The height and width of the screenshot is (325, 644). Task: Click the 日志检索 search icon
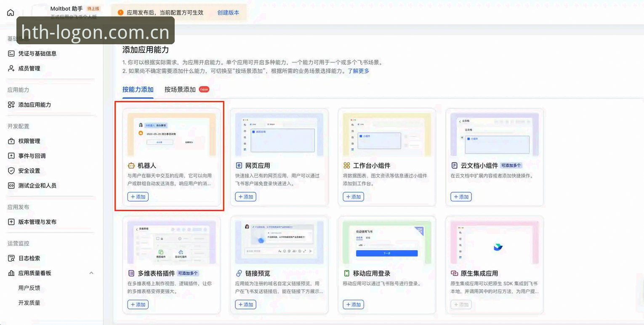11,258
